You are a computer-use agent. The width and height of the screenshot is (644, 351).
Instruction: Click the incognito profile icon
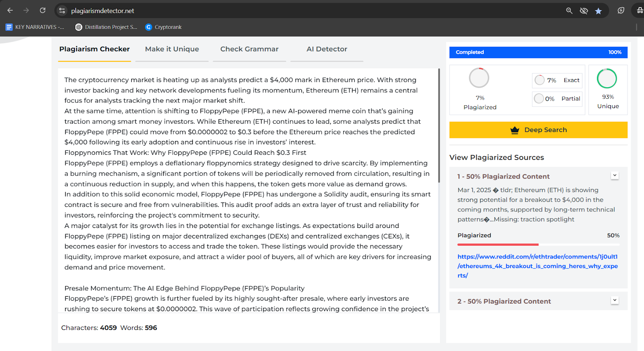coord(640,10)
